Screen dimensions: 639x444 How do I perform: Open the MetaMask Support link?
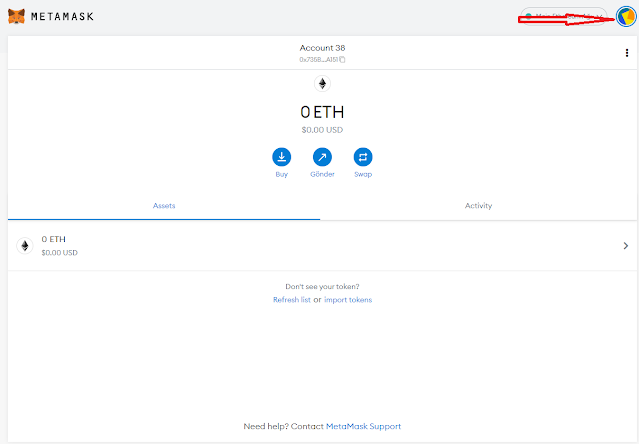point(363,426)
